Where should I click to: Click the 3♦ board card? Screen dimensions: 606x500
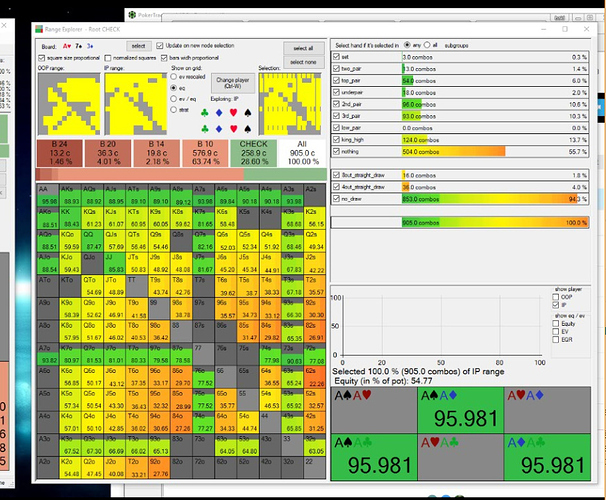pos(90,46)
